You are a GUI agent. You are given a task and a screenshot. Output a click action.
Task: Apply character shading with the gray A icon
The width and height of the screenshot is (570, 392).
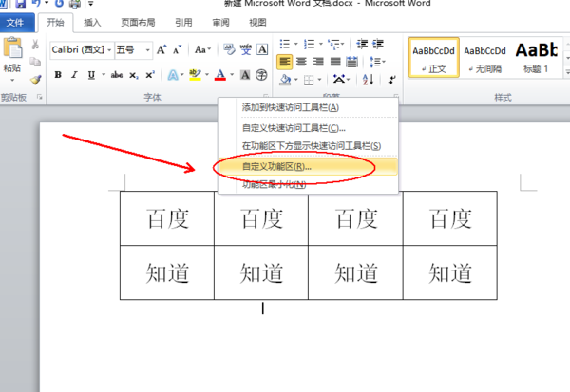[245, 75]
